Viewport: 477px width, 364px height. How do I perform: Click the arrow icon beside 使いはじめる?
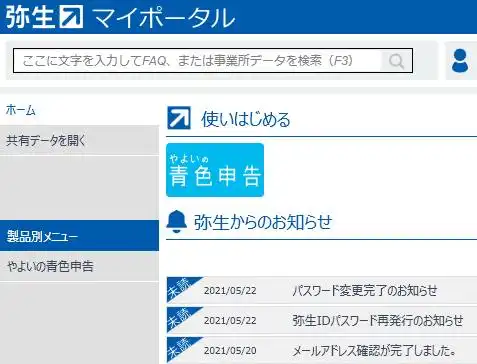[179, 118]
